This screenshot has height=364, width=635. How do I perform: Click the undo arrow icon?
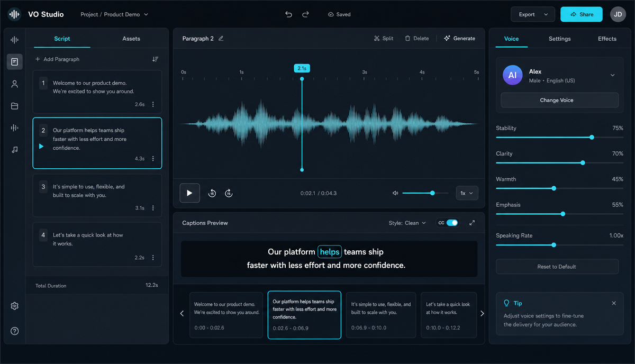[288, 14]
